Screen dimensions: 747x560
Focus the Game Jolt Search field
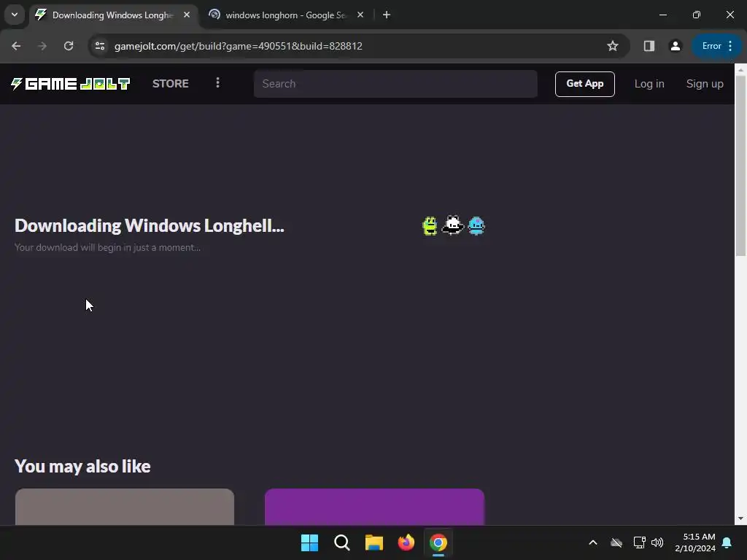[x=395, y=84]
